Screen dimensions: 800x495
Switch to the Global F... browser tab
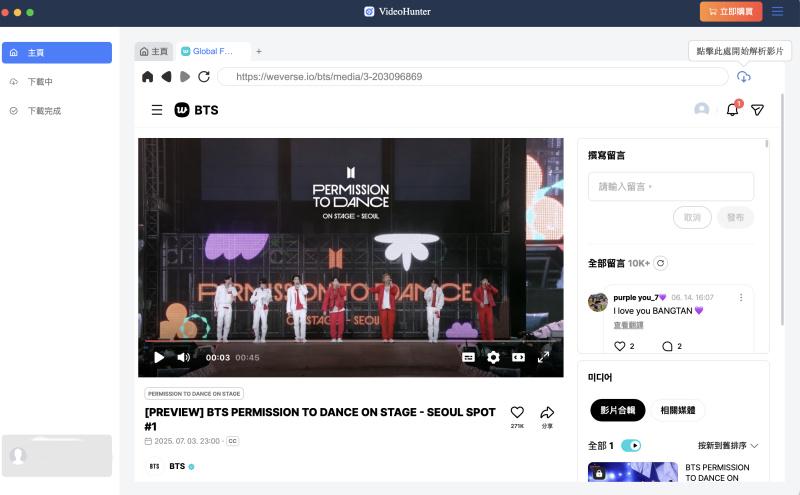[x=213, y=51]
